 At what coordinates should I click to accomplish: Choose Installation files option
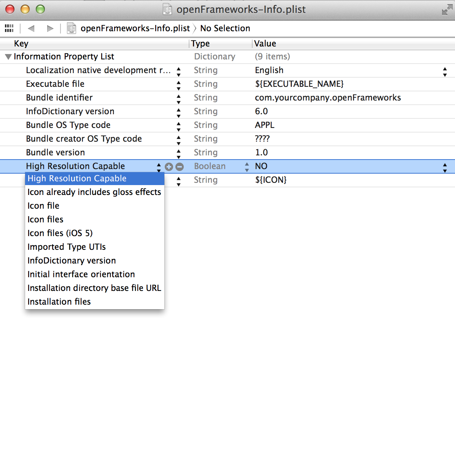pos(95,302)
